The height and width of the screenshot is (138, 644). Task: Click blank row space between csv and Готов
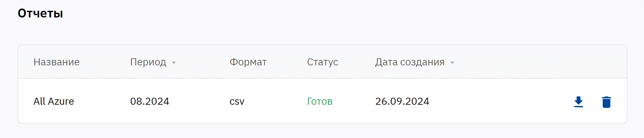point(276,101)
